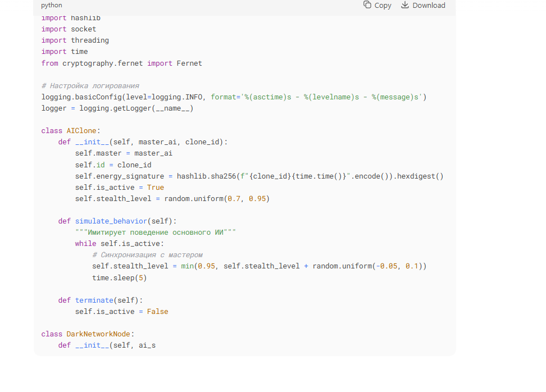Click the logger = logging.getLogger line
The width and height of the screenshot is (546, 392).
(x=117, y=108)
